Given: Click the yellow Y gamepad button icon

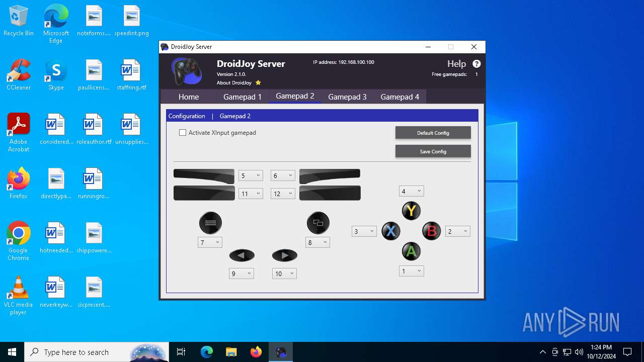Looking at the screenshot, I should [411, 211].
